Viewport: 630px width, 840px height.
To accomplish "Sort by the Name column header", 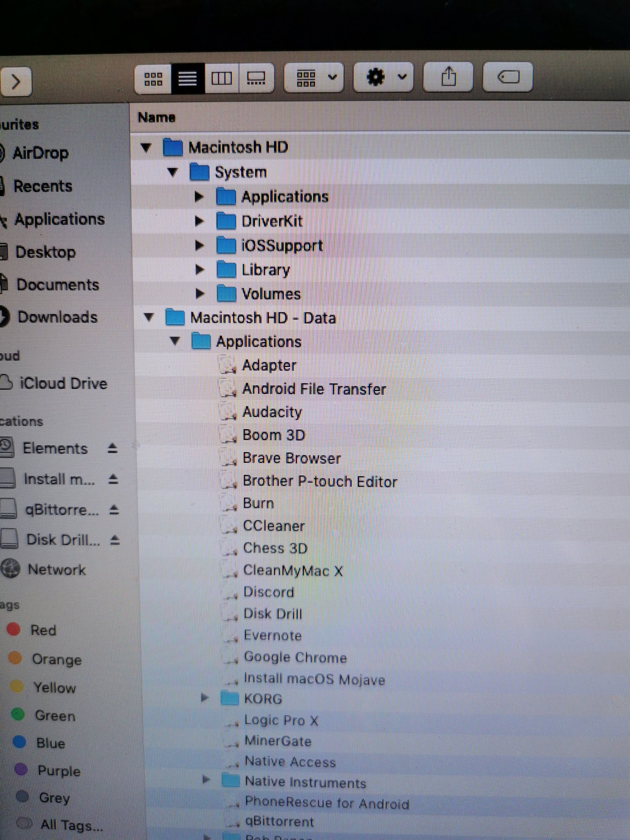I will (x=156, y=117).
